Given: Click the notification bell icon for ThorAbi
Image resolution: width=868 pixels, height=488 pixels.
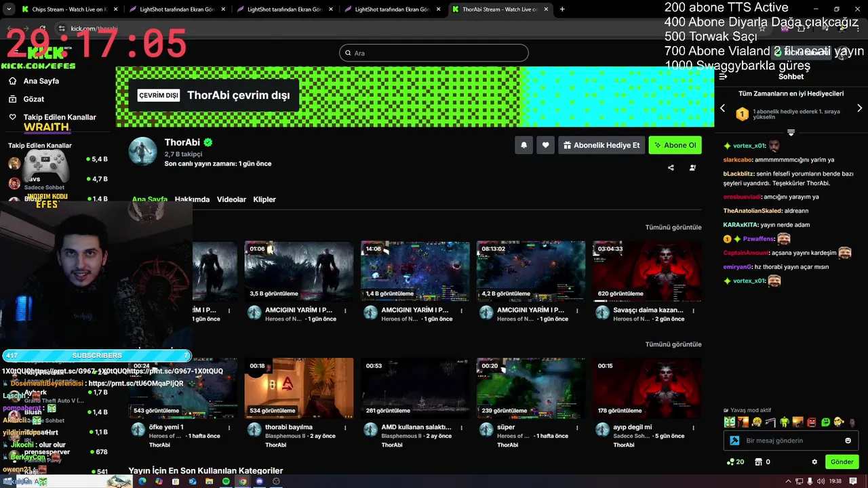Looking at the screenshot, I should 524,145.
